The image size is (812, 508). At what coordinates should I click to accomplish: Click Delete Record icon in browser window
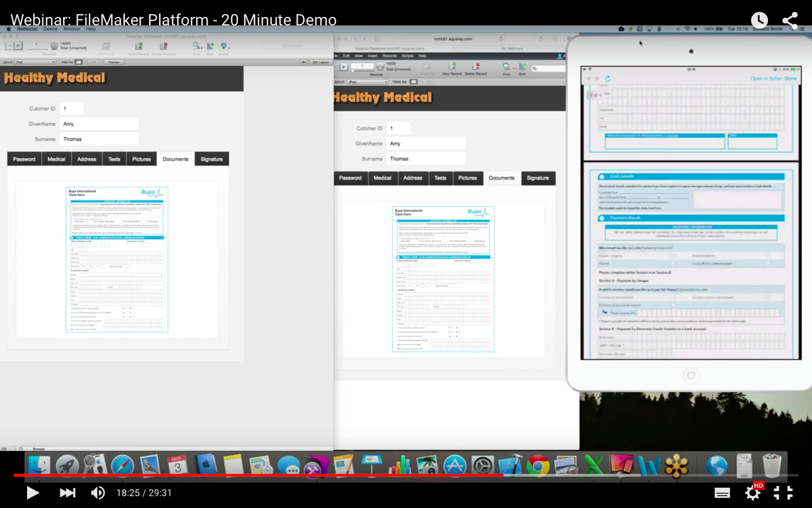pos(476,67)
